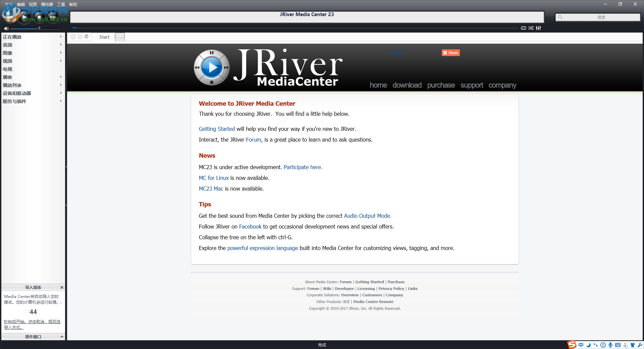Image resolution: width=644 pixels, height=349 pixels.
Task: Click the search magnifier icon
Action: click(x=560, y=17)
